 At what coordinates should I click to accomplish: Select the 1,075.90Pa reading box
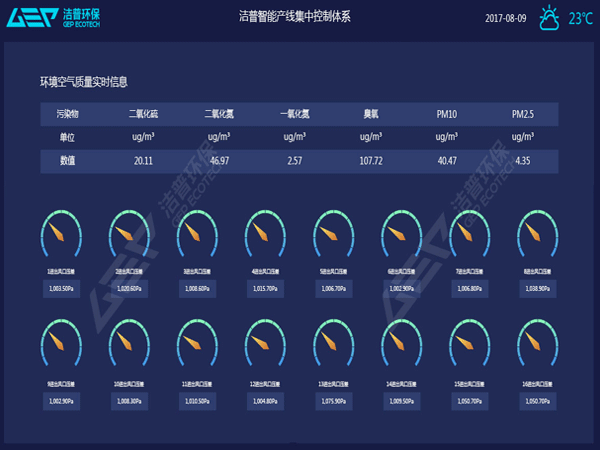click(x=332, y=400)
